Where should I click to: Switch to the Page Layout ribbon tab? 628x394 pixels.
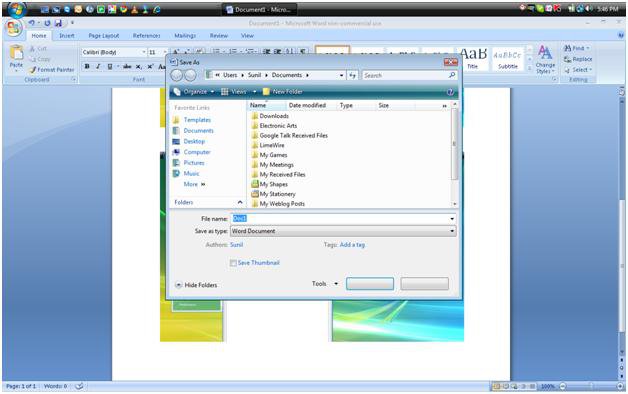[104, 36]
